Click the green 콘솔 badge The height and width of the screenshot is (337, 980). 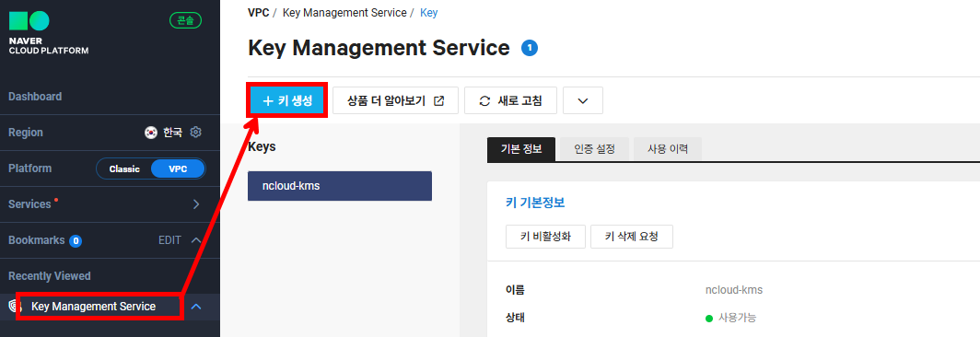pyautogui.click(x=186, y=20)
